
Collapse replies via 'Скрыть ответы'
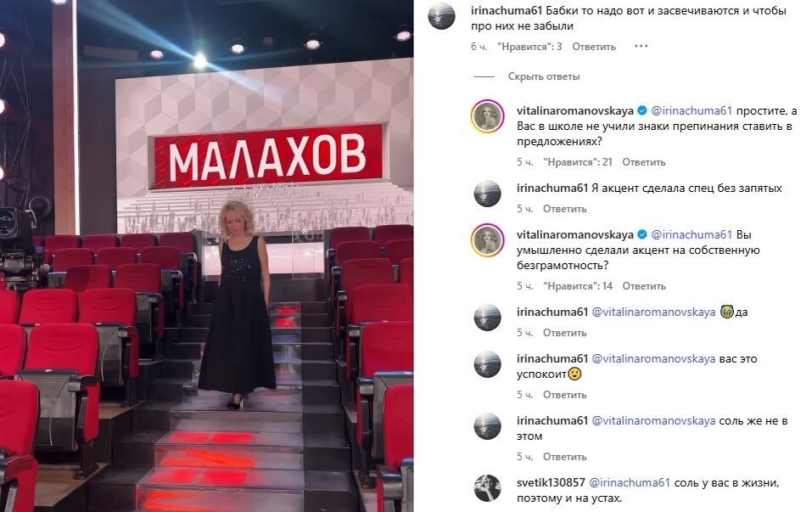tap(544, 76)
